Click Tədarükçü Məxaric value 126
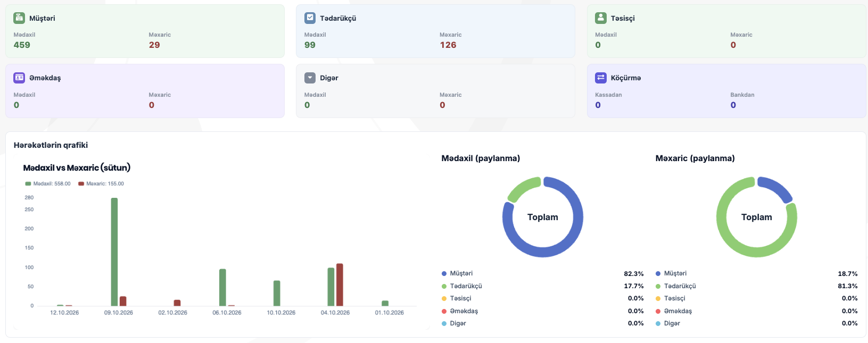868x343 pixels. tap(448, 45)
